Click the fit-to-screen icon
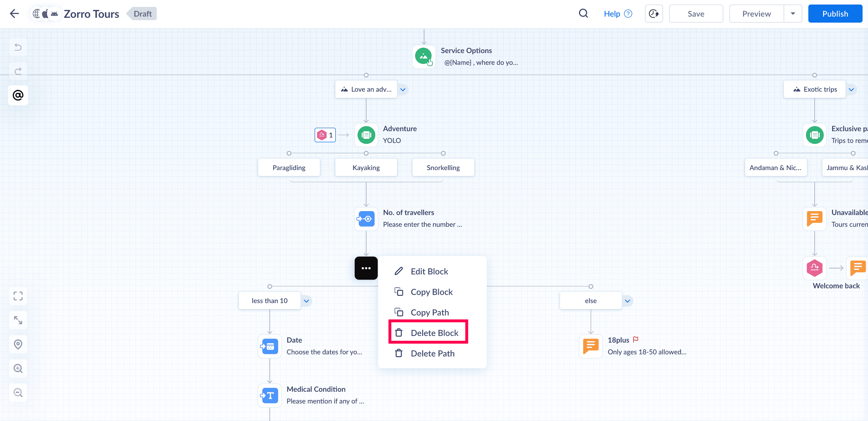Viewport: 868px width, 421px height. [x=18, y=296]
